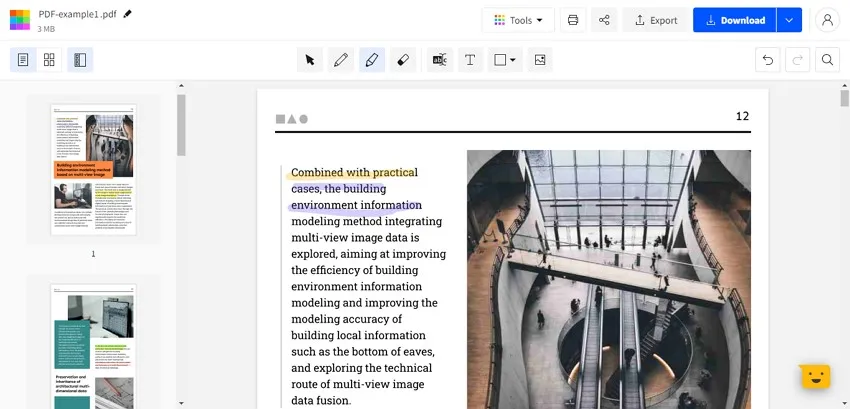The height and width of the screenshot is (409, 850).
Task: Click the Export button
Action: click(x=655, y=20)
